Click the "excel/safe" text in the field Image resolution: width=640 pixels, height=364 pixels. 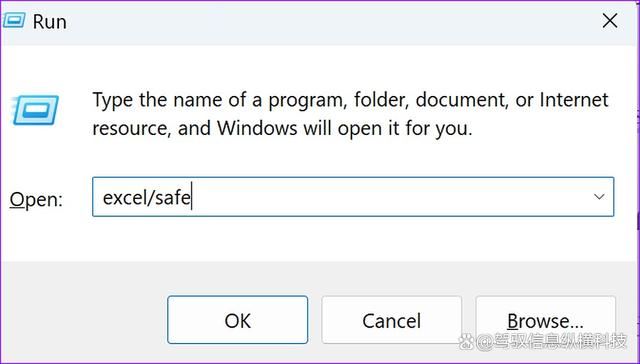(x=147, y=198)
